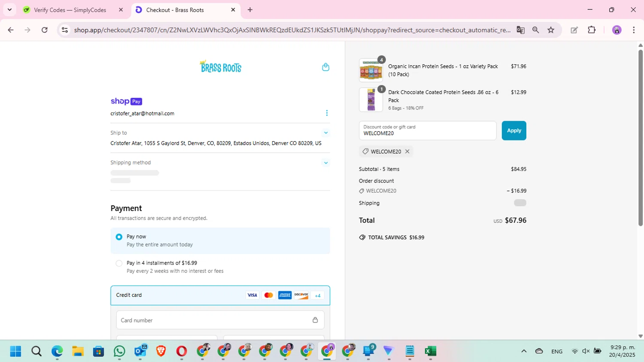
Task: Click the pencil edit icon in Chrome toolbar
Action: (574, 30)
